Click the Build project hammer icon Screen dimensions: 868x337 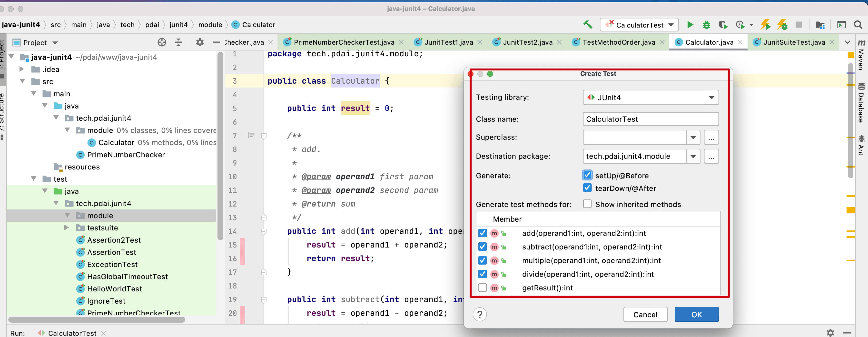587,25
